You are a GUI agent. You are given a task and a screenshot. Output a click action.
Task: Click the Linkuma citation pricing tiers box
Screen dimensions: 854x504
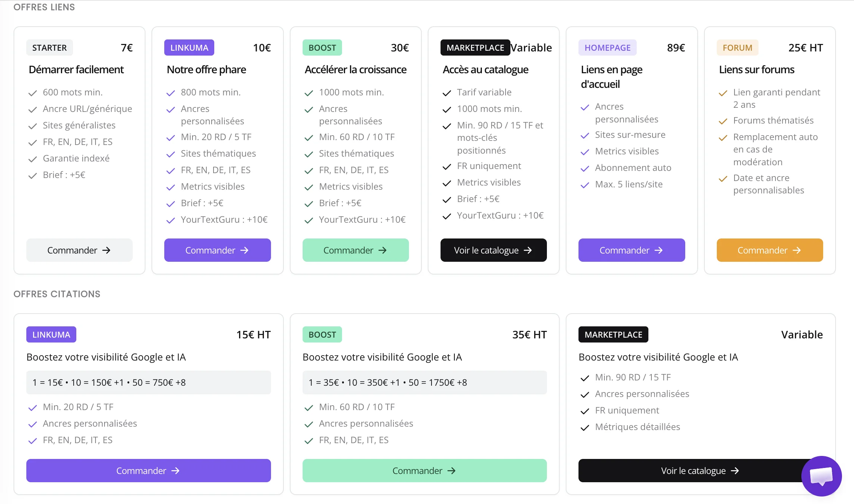tap(148, 382)
